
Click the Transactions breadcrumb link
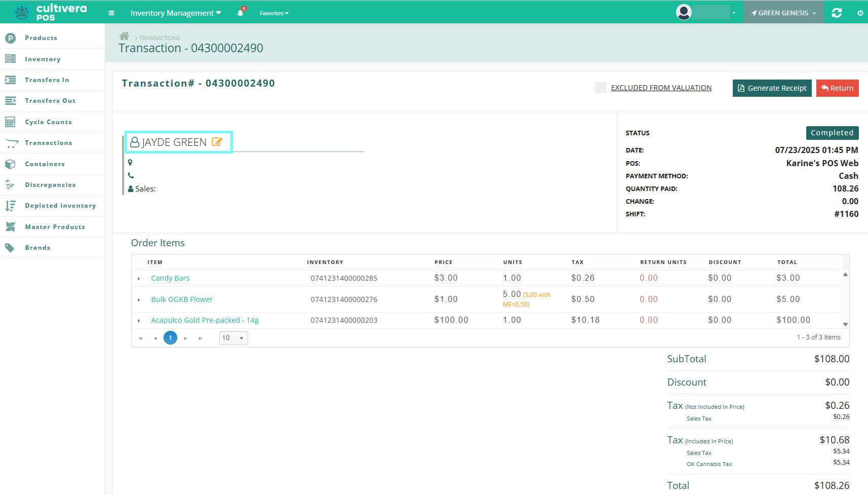[x=160, y=38]
